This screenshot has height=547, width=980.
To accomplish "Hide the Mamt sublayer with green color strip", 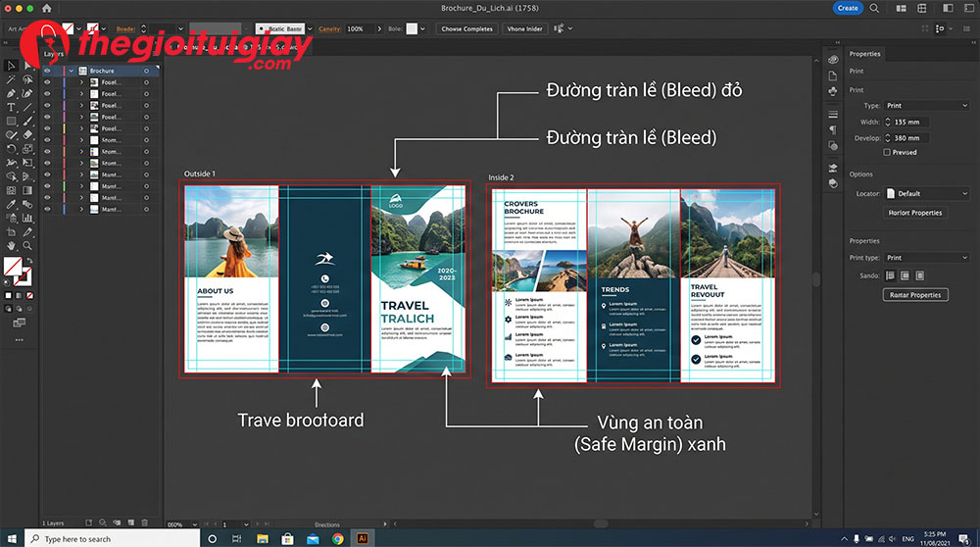I will [x=47, y=186].
